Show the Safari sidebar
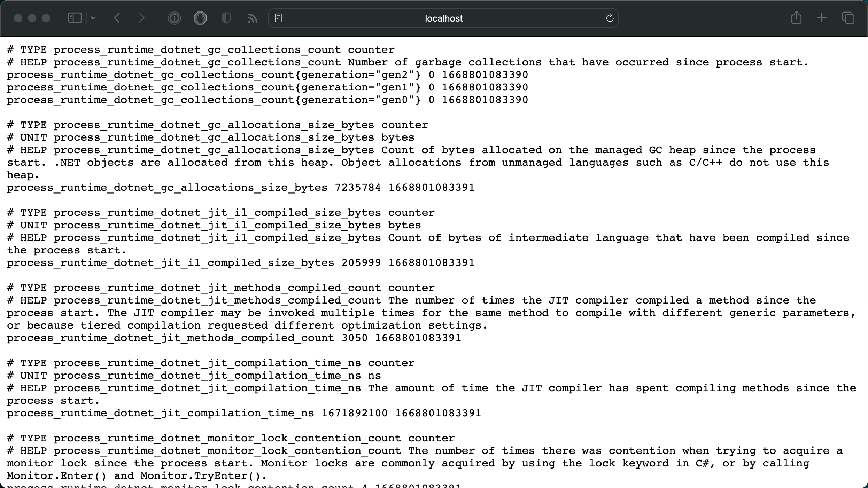This screenshot has height=488, width=868. coord(75,18)
